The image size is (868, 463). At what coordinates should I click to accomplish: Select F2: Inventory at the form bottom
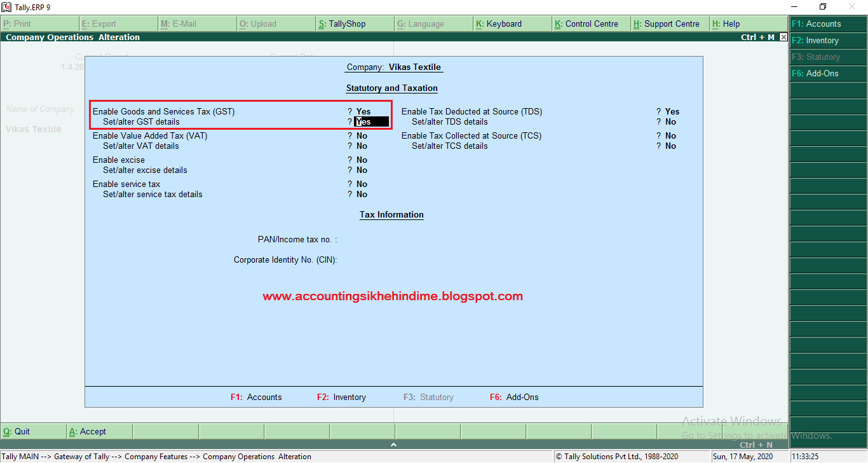click(341, 397)
